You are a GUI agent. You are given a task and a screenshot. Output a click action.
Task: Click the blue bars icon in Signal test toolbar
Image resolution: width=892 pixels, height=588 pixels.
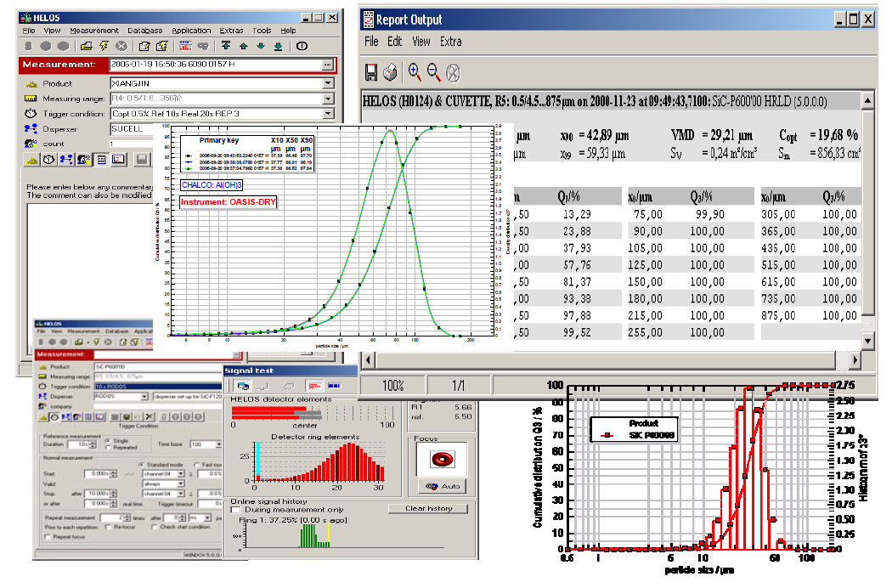click(334, 386)
